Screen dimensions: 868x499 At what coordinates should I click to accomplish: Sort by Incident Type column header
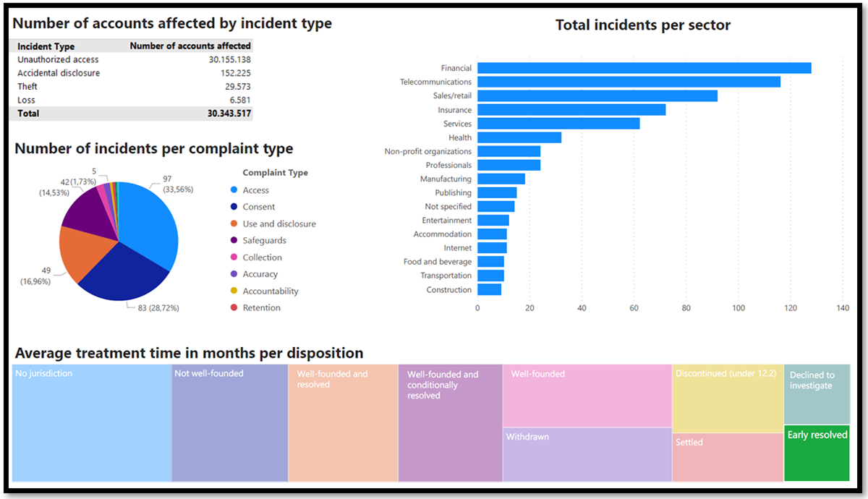[x=46, y=46]
